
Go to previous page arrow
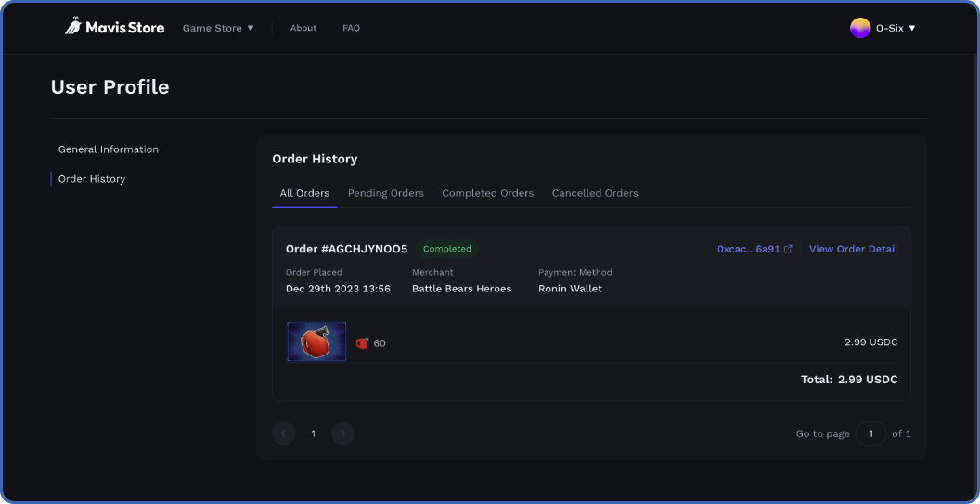[284, 433]
